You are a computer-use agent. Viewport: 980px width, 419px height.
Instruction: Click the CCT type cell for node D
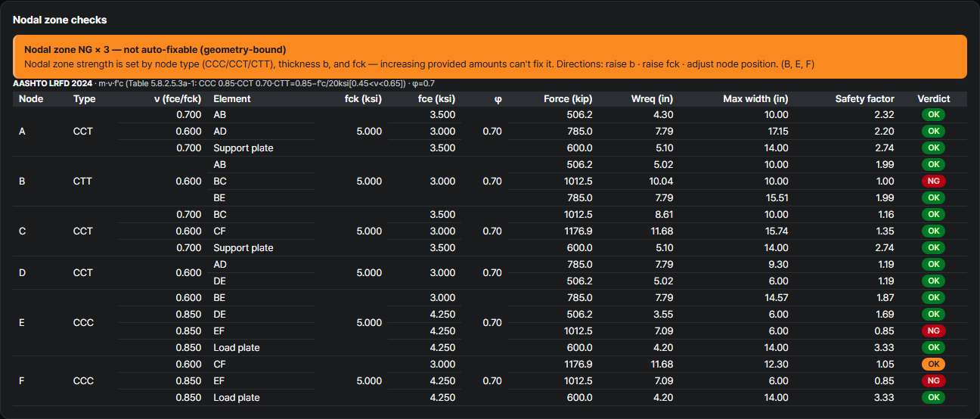pyautogui.click(x=83, y=273)
